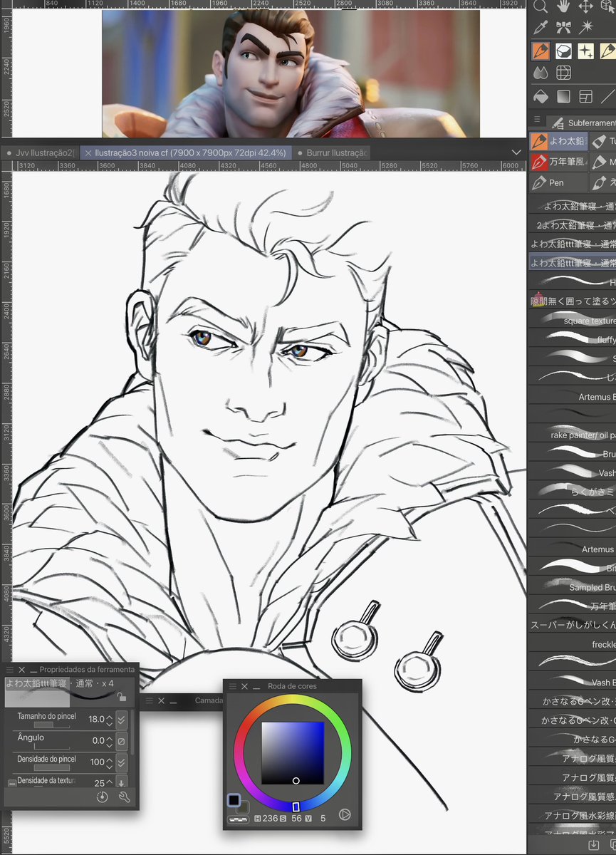Close the Ilustração3 noiva cf tab
This screenshot has width=616, height=855.
click(x=88, y=152)
